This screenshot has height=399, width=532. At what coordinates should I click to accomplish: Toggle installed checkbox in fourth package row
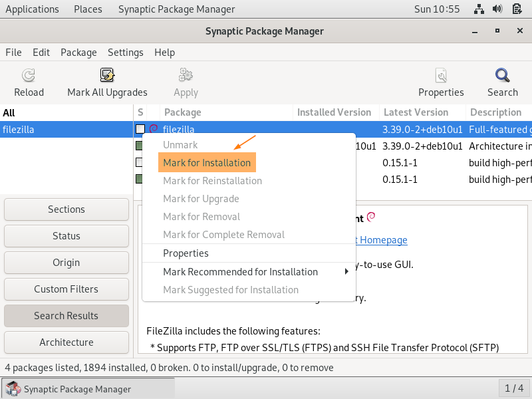(139, 179)
